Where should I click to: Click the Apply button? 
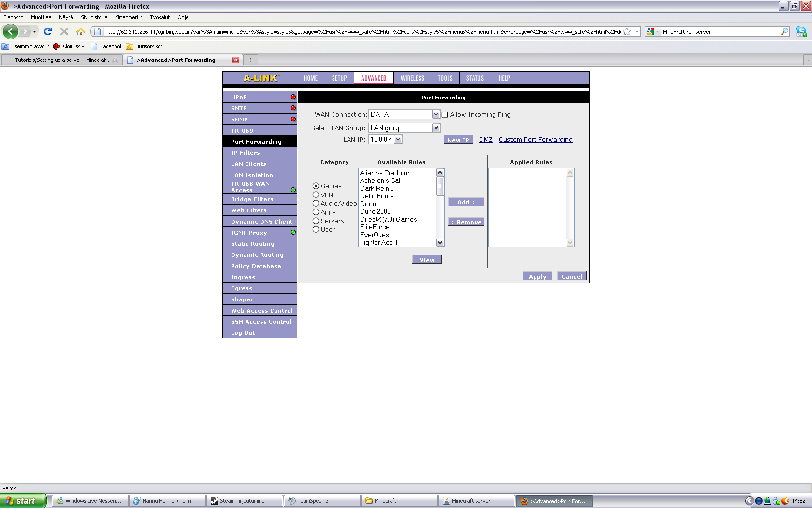coord(537,276)
